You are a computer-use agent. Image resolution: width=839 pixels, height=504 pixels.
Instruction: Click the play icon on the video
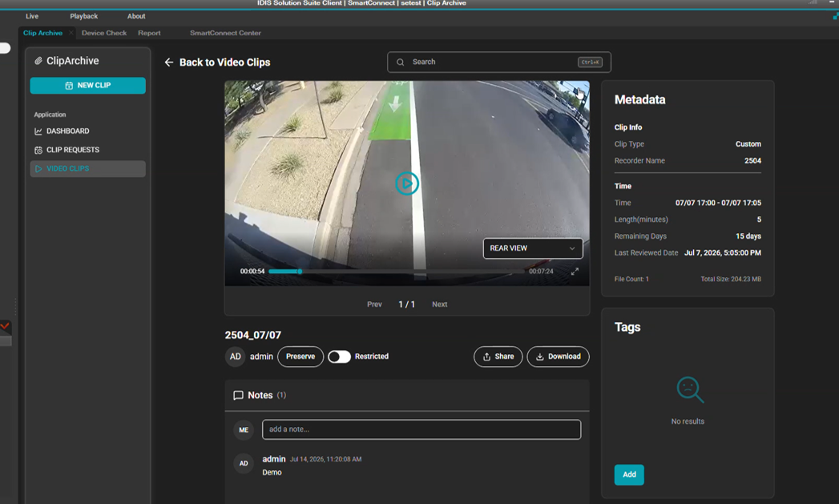407,183
